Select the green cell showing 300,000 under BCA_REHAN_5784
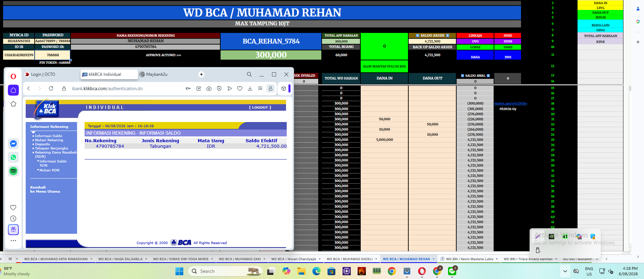The width and height of the screenshot is (644, 279). pos(271,55)
